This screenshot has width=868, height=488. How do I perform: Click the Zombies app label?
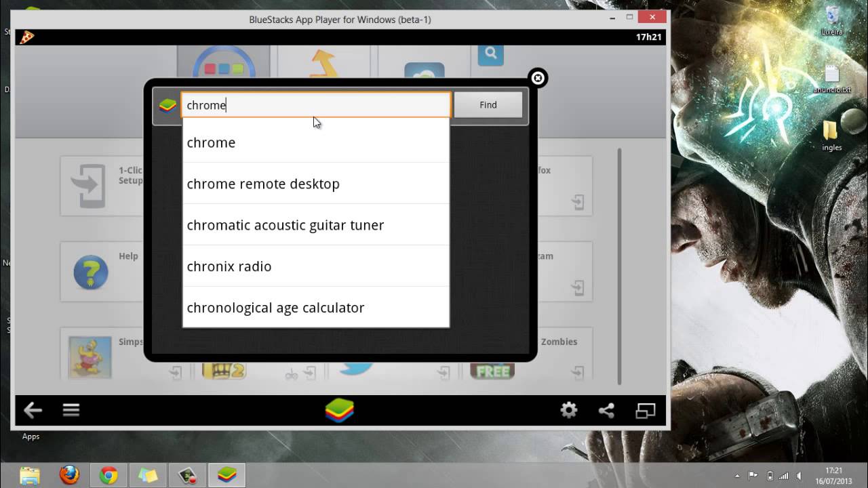click(559, 342)
